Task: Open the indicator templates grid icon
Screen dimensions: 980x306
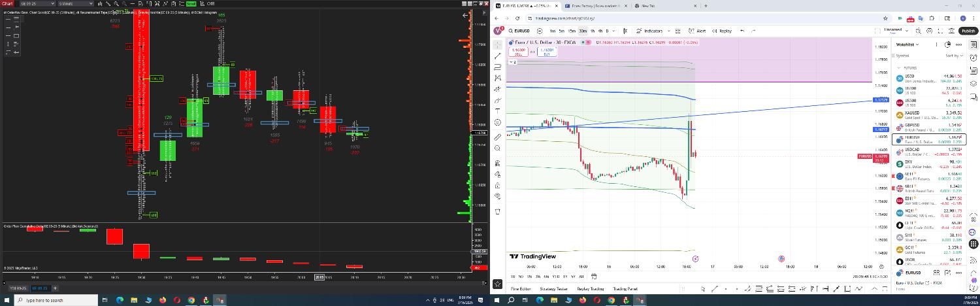Action: pyautogui.click(x=678, y=31)
